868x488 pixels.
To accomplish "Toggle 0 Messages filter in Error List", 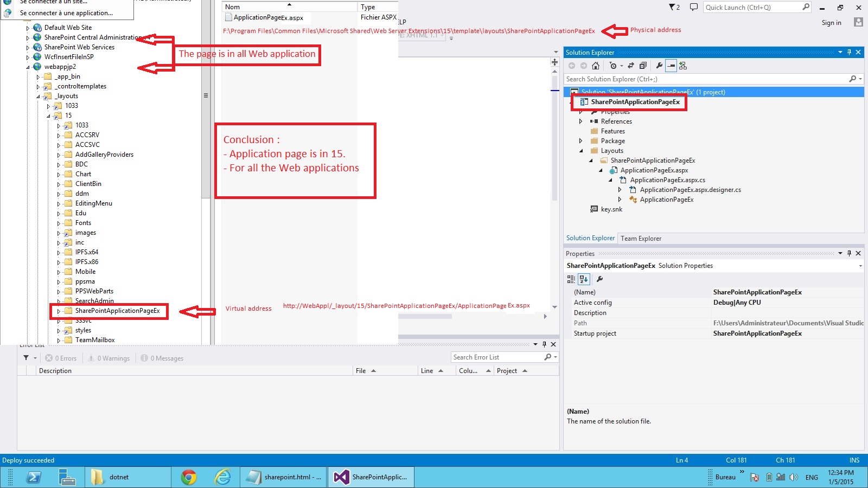I will tap(162, 358).
